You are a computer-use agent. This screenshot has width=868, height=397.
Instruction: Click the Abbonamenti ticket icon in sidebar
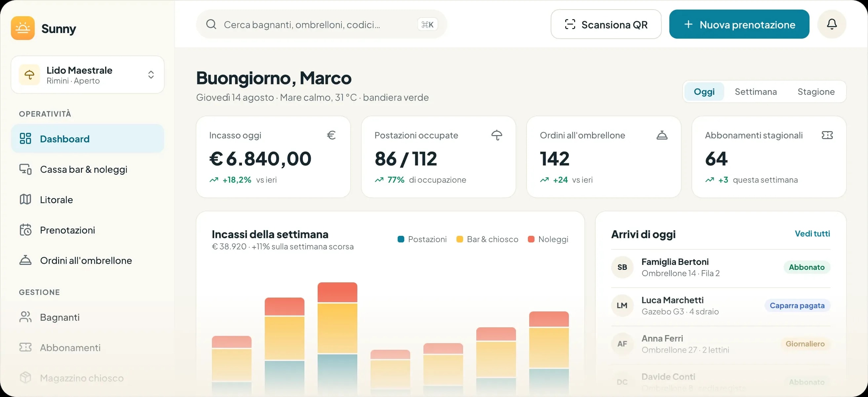25,347
